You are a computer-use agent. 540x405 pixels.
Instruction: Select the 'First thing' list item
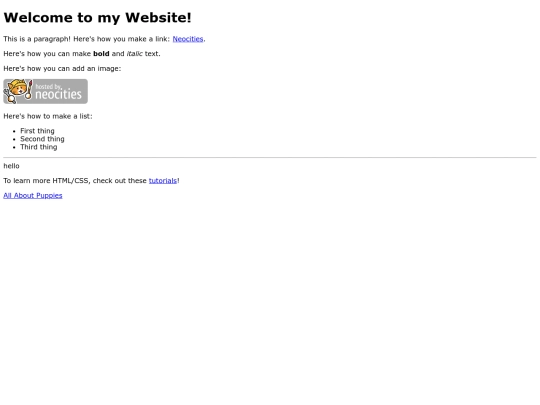click(x=37, y=131)
